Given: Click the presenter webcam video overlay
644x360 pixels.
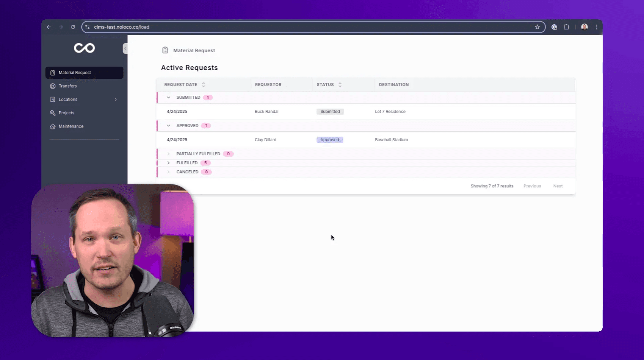Looking at the screenshot, I should (x=113, y=260).
